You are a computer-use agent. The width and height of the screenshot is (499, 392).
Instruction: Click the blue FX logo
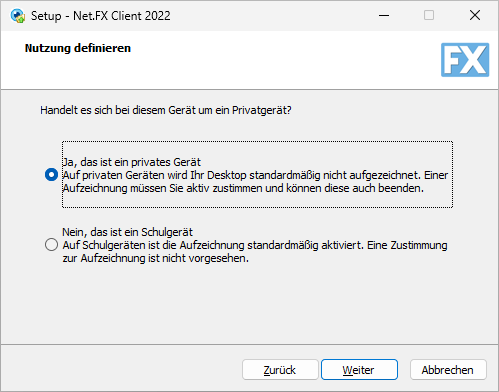[x=465, y=60]
